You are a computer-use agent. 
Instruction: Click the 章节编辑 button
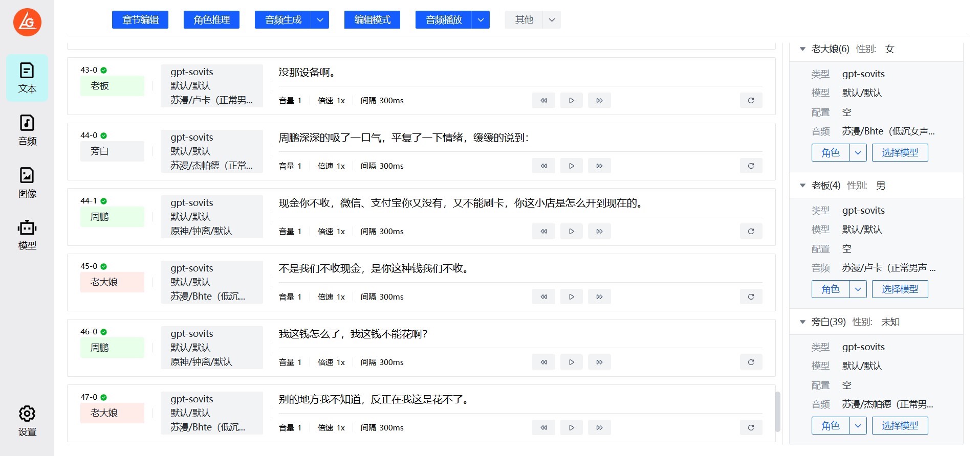pos(140,20)
